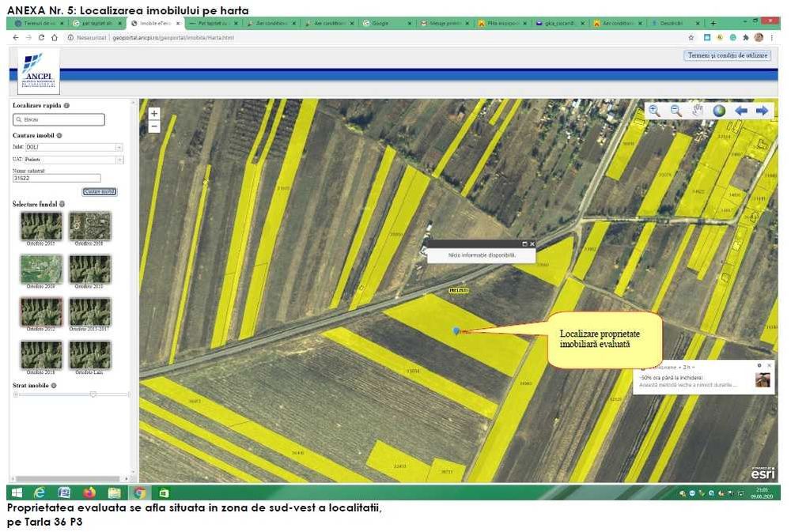Switch to the 'Mesaje primite' tab
The width and height of the screenshot is (791, 532).
445,23
